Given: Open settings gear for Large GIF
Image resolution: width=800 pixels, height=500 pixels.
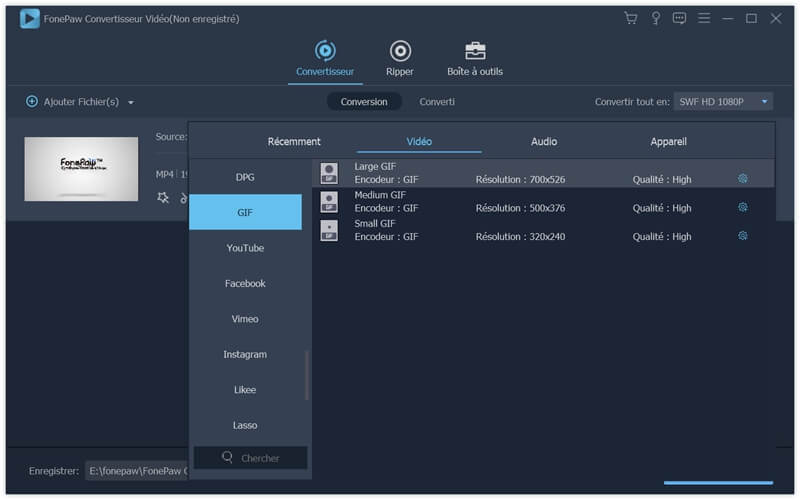Looking at the screenshot, I should 743,178.
